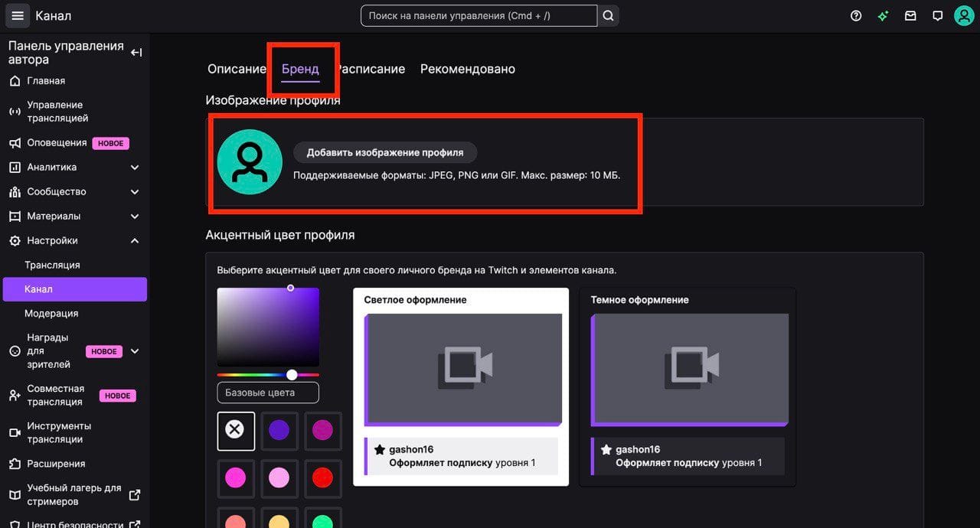Open Модерация in settings sidebar
The width and height of the screenshot is (980, 528).
click(51, 314)
